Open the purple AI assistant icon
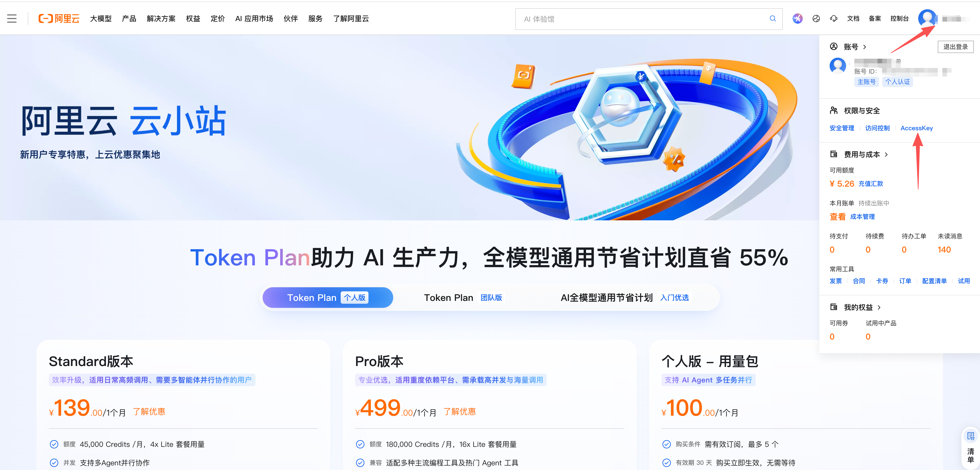The height and width of the screenshot is (470, 980). (797, 19)
